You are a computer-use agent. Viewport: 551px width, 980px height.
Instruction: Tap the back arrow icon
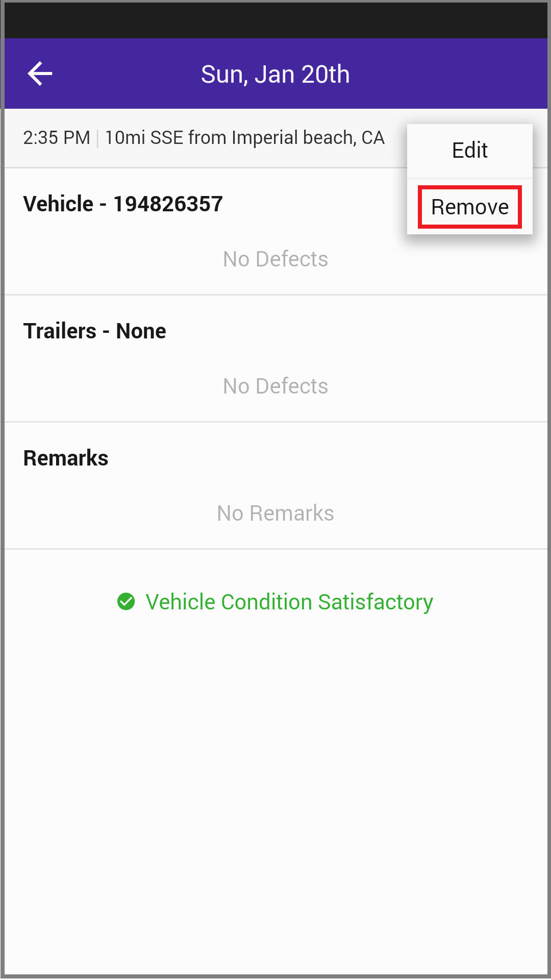coord(40,74)
